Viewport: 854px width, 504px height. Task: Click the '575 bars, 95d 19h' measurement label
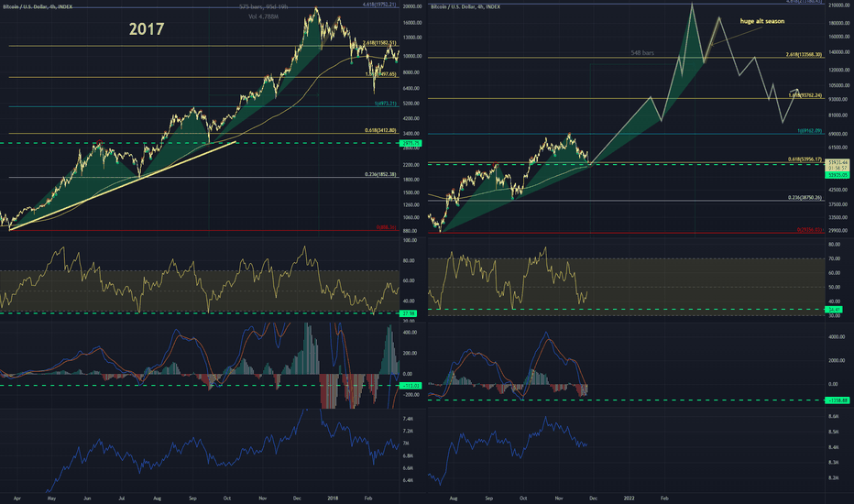click(264, 7)
